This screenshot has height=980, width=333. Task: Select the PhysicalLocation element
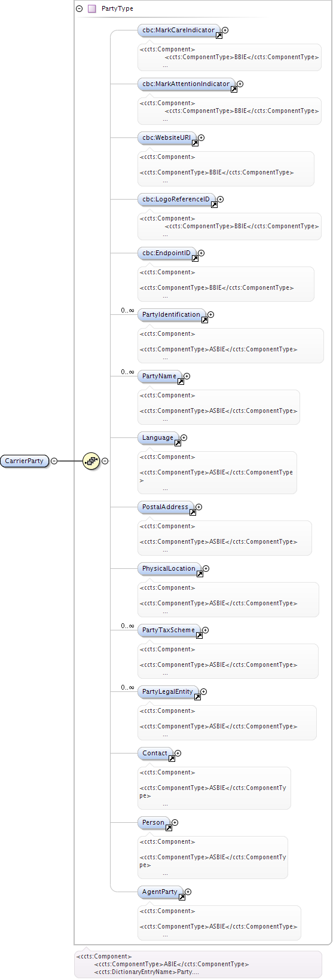tap(169, 569)
